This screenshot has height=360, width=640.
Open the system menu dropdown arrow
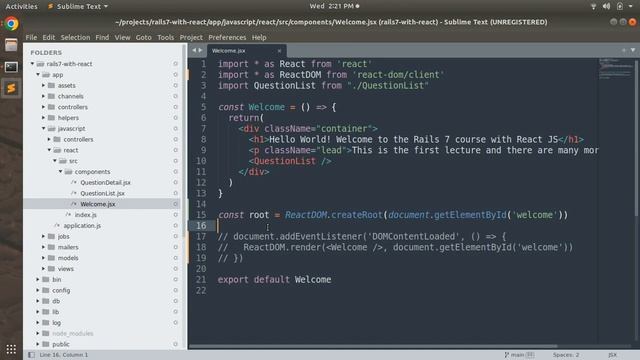[631, 6]
